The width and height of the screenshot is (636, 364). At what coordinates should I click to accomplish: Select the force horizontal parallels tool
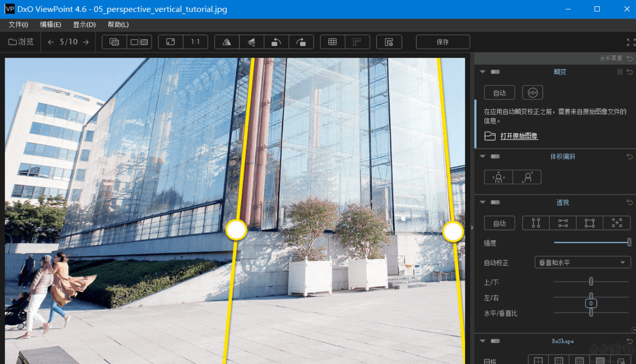pos(563,223)
